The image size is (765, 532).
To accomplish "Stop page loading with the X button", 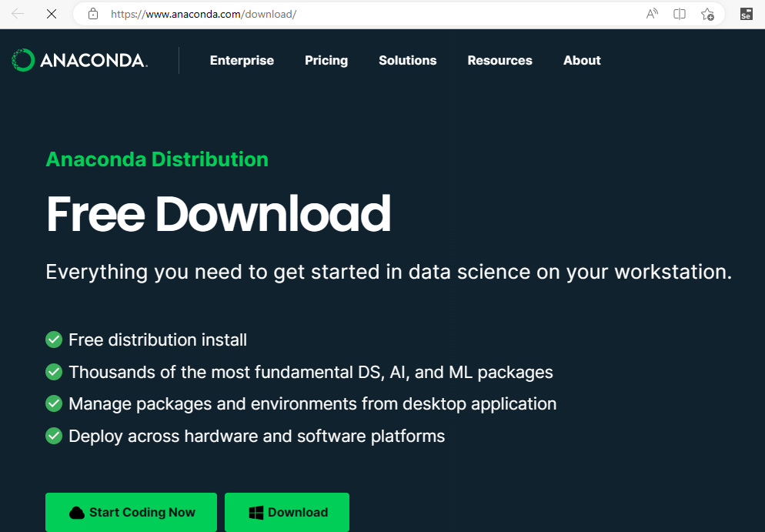I will pos(52,14).
